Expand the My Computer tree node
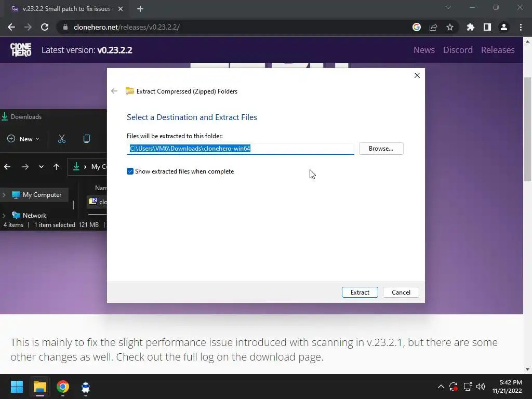Image resolution: width=532 pixels, height=399 pixels. [4, 195]
